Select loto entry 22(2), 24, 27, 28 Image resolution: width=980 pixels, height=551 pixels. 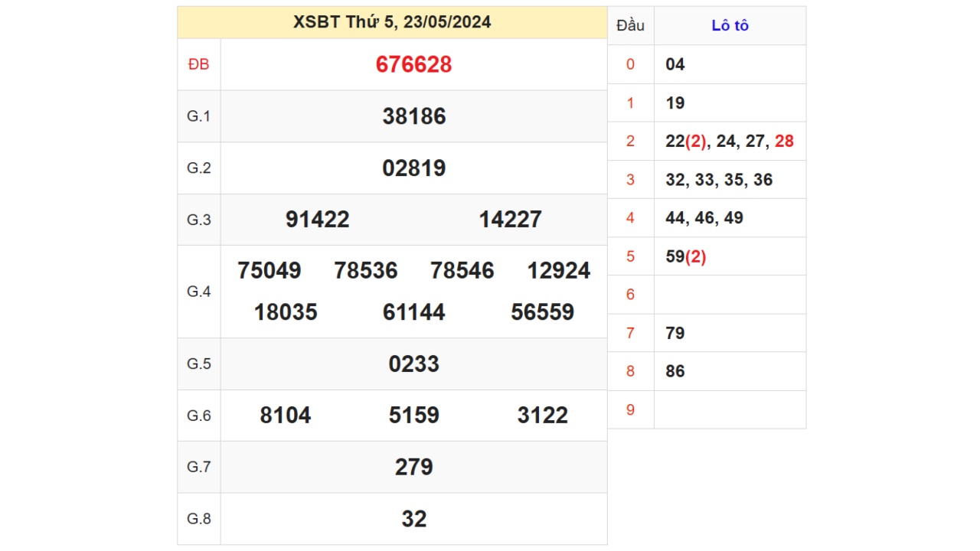click(x=730, y=141)
